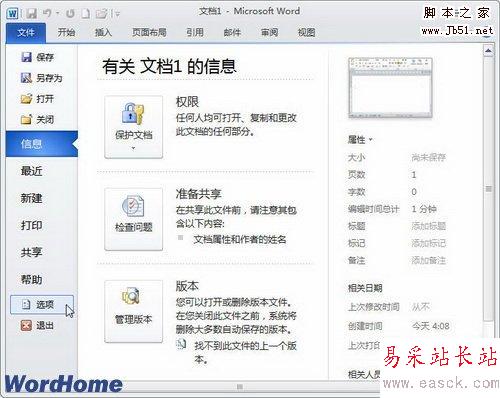Screen dimensions: 500x398
Task: Click the 添加备注 field
Action: 429,260
